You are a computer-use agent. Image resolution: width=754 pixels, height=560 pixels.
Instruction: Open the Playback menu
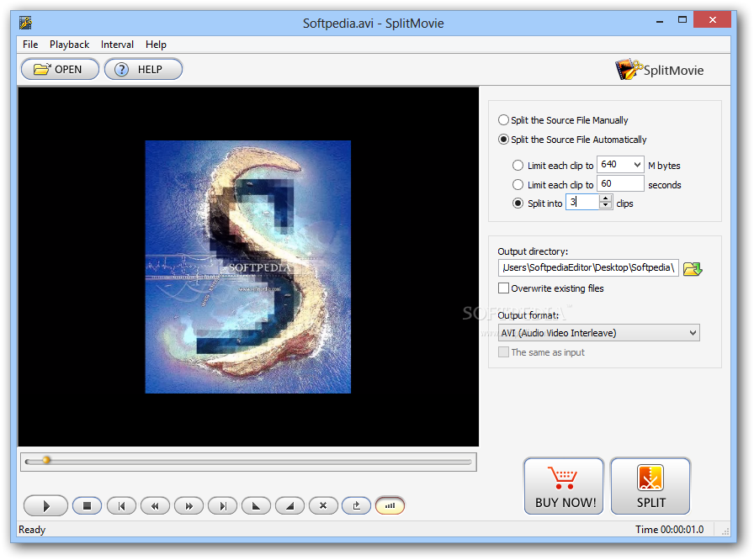coord(69,45)
